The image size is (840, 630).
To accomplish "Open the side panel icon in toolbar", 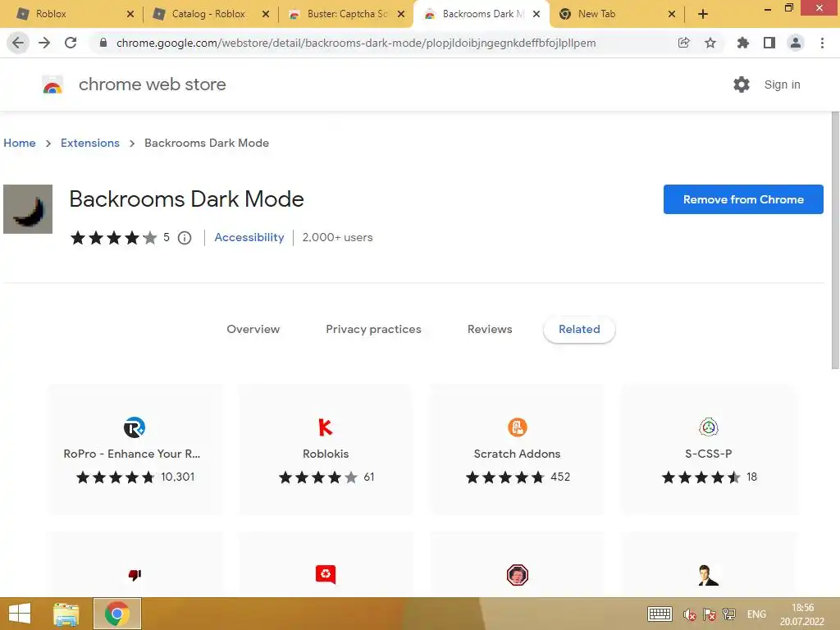I will pos(769,43).
